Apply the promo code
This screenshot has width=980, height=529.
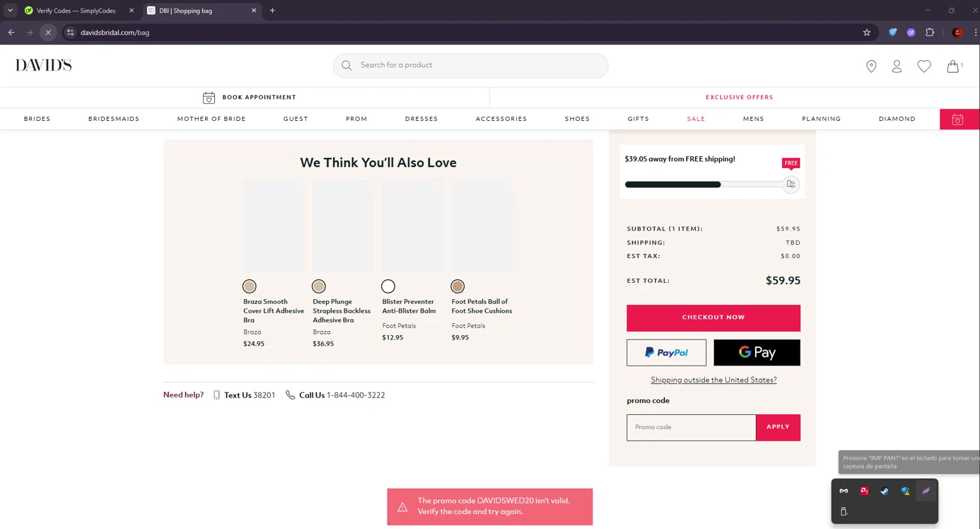778,427
